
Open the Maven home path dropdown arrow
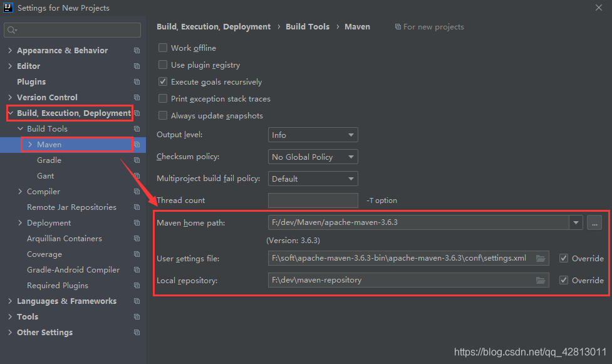click(576, 222)
